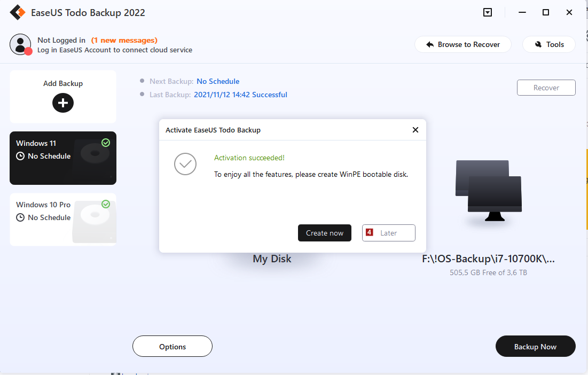
Task: Select the Windows 11 backup task card
Action: (x=63, y=158)
